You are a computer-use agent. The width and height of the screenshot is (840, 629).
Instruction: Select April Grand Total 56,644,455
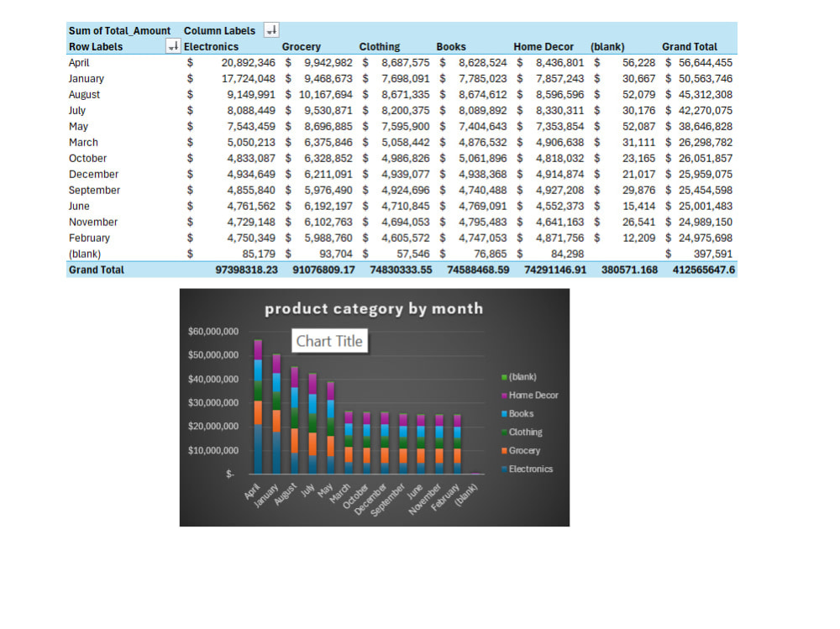pos(705,63)
